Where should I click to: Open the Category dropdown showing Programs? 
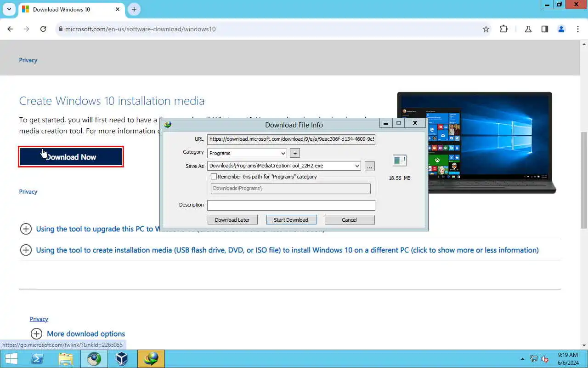click(247, 153)
